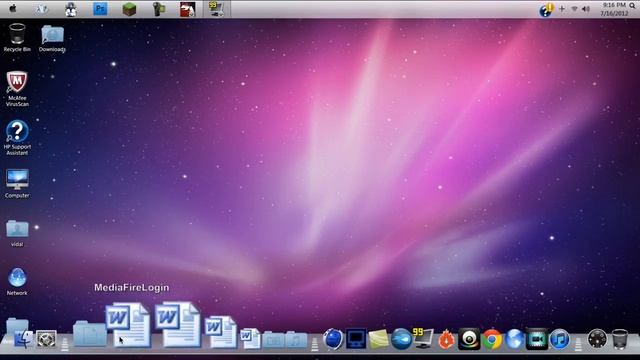Click the green camcorder icon in top bar
Screen dimensions: 640x360
[x=159, y=9]
